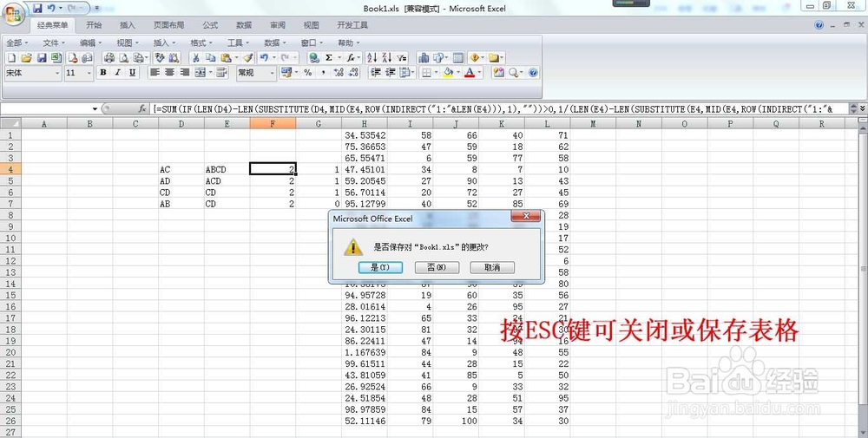Click the Save disk icon in classic toolbar
The height and width of the screenshot is (438, 868).
tap(41, 57)
